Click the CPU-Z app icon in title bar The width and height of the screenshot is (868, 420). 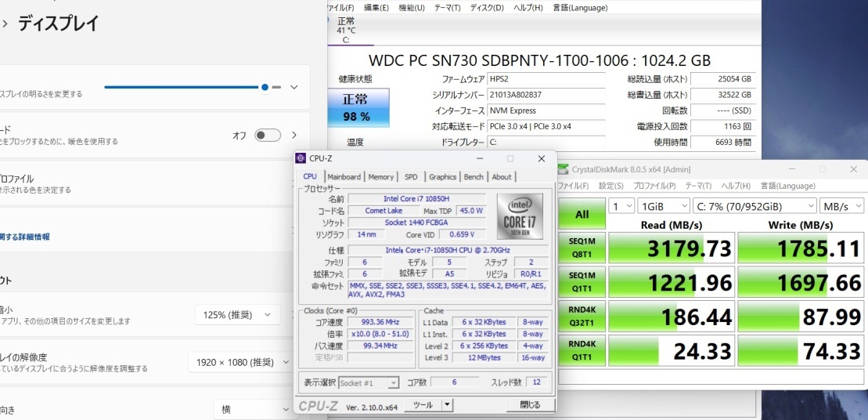301,158
